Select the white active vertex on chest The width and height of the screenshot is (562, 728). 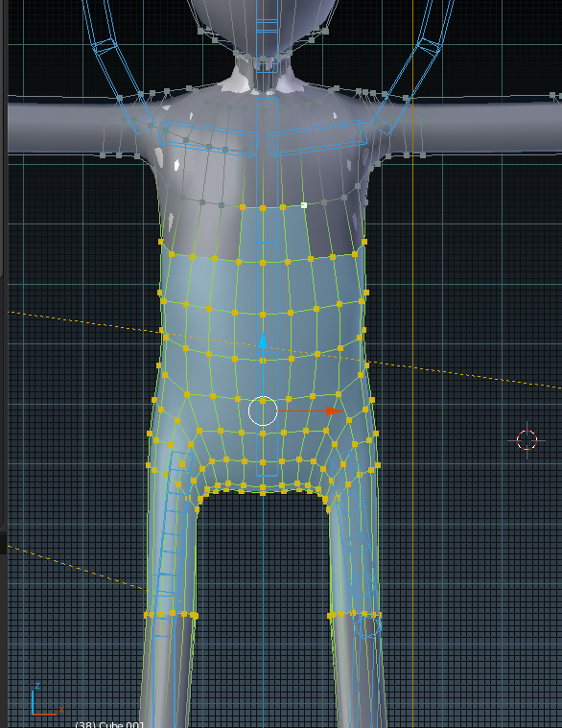[304, 204]
